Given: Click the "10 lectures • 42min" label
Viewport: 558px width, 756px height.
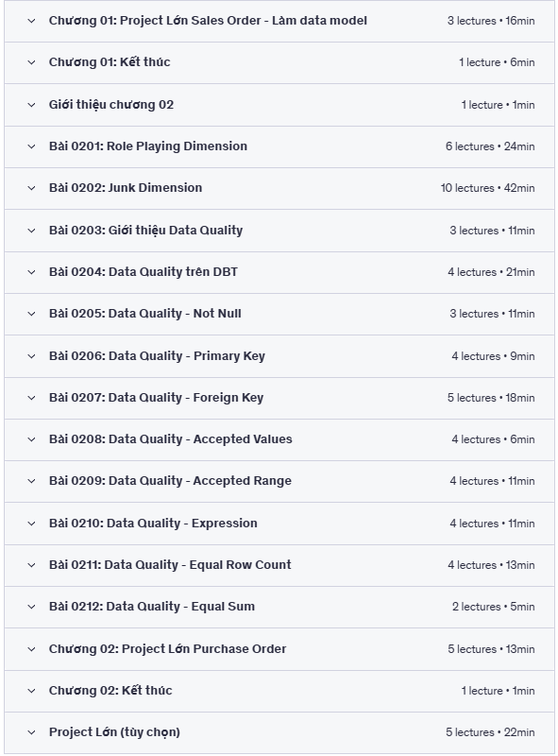Looking at the screenshot, I should [487, 188].
